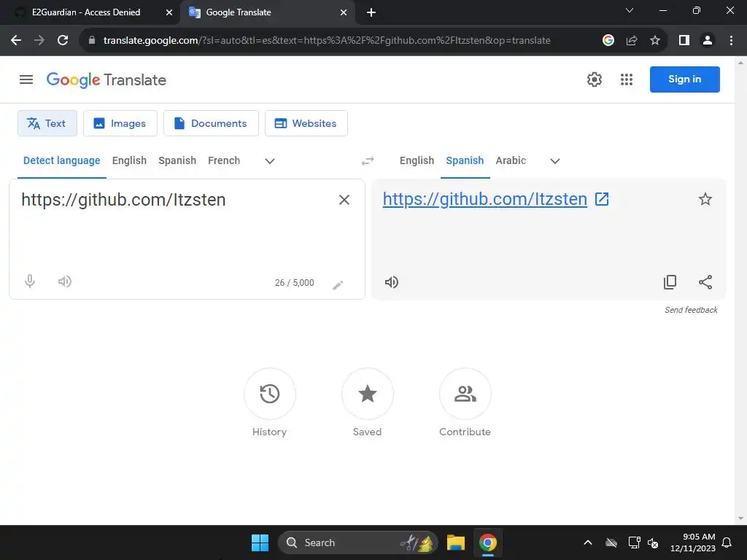Open the Google apps grid
747x560 pixels.
tap(627, 79)
